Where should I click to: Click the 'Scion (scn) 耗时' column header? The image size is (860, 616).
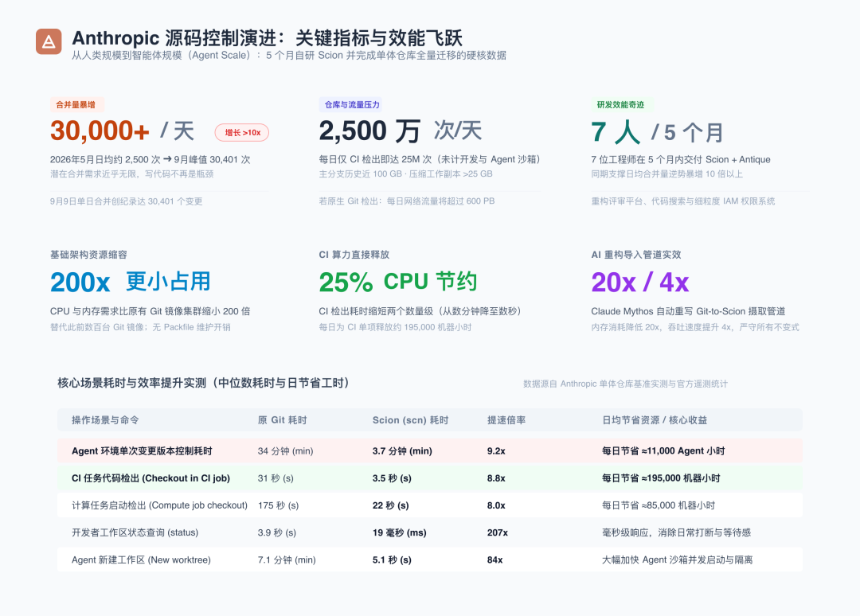(x=411, y=419)
